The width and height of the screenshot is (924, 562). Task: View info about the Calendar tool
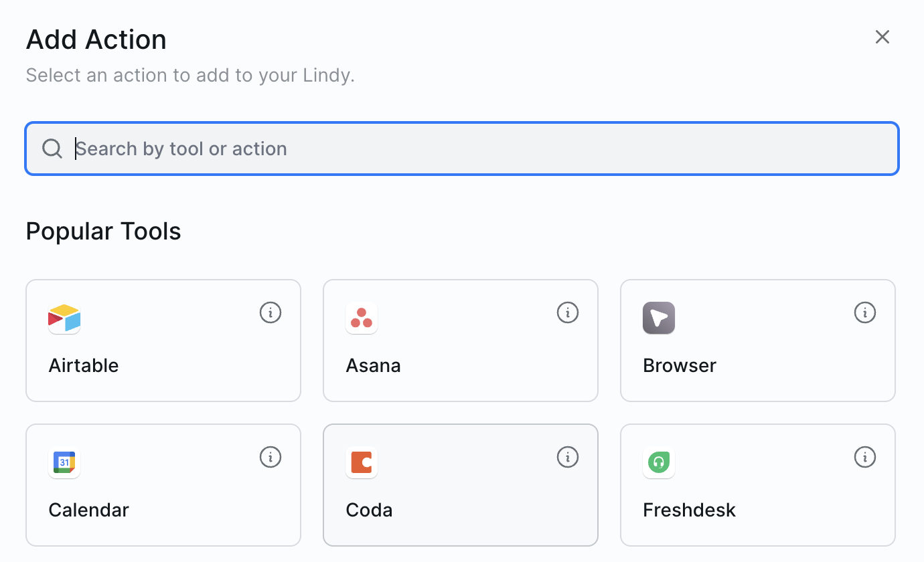(x=271, y=457)
